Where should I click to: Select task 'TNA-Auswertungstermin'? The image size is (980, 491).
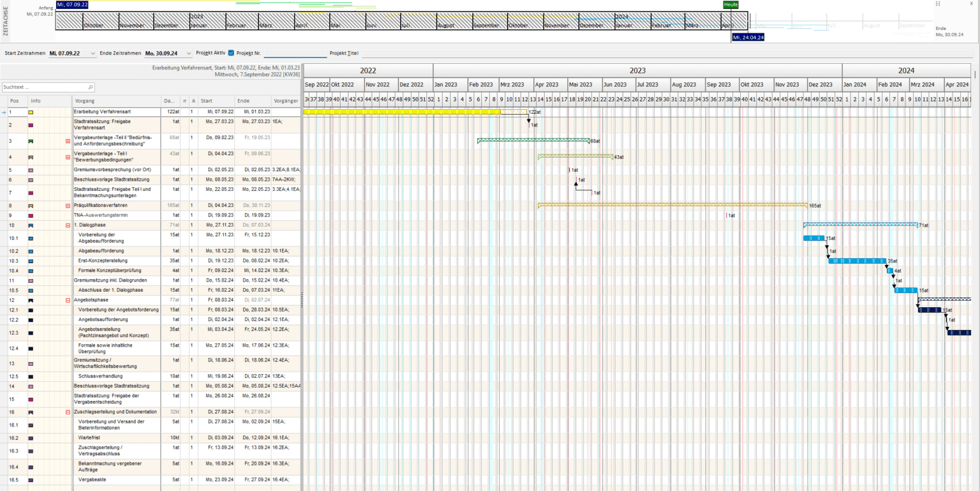point(100,216)
